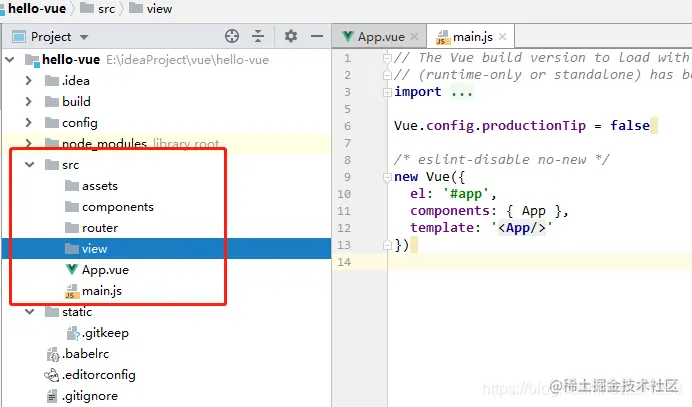The width and height of the screenshot is (692, 407).
Task: Select .gitkeep file name
Action: coord(105,333)
